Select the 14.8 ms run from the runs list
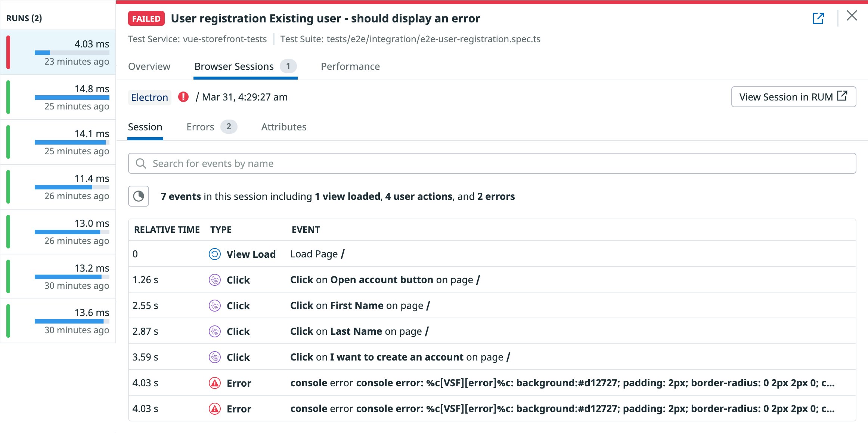This screenshot has height=433, width=868. (58, 97)
